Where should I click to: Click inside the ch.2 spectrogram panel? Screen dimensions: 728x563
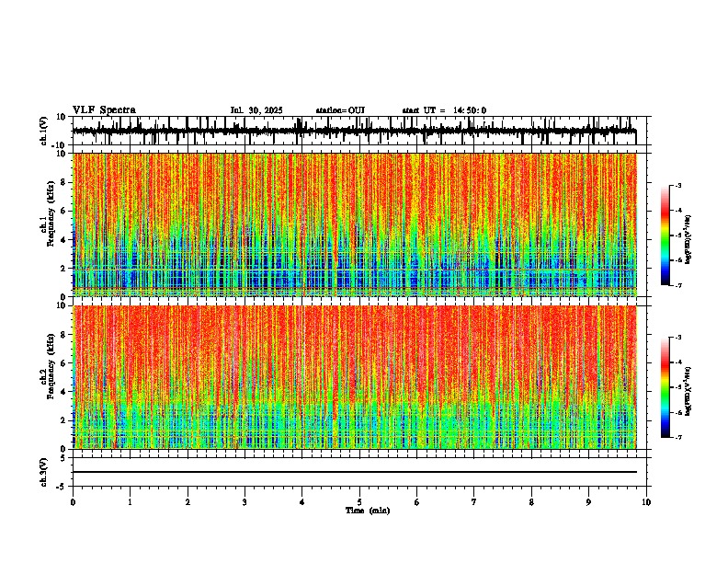[355, 377]
